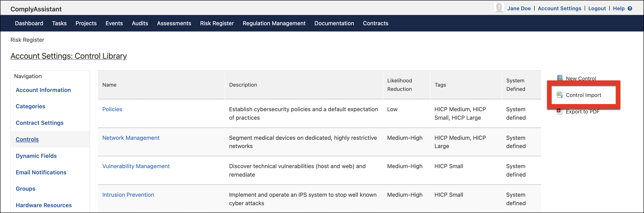The image size is (644, 213).
Task: Click the Help question mark icon
Action: pos(630,8)
